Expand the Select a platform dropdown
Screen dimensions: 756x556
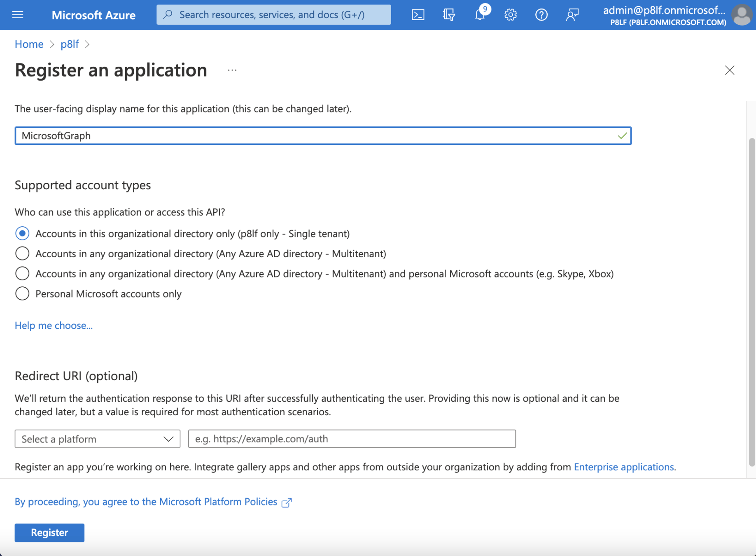point(98,439)
